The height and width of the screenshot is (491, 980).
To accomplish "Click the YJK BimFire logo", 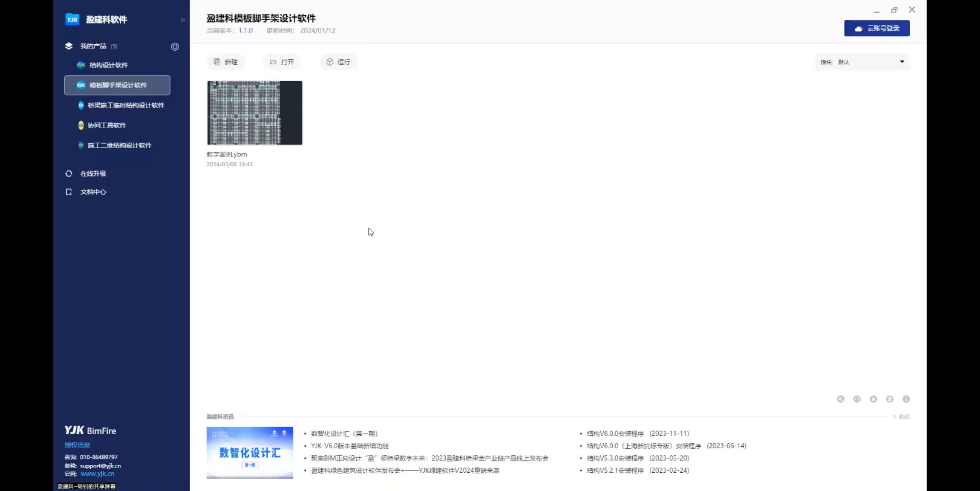I will pos(90,431).
